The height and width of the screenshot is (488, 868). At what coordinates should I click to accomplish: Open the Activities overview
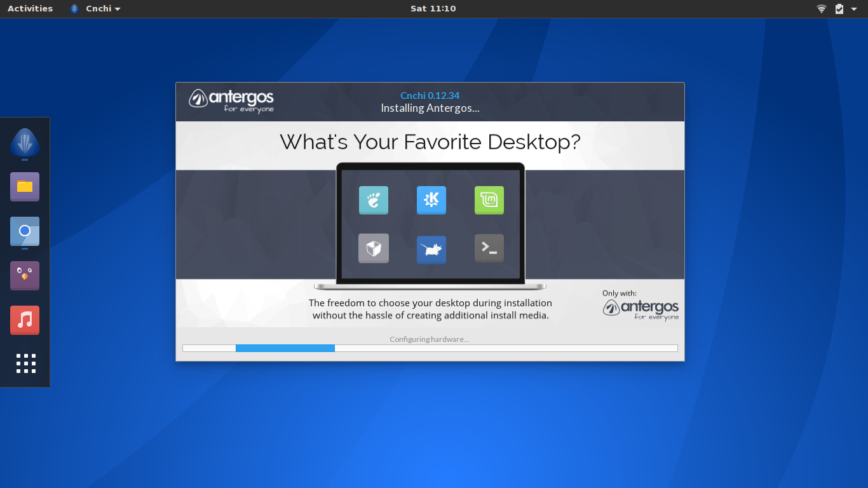(x=30, y=8)
